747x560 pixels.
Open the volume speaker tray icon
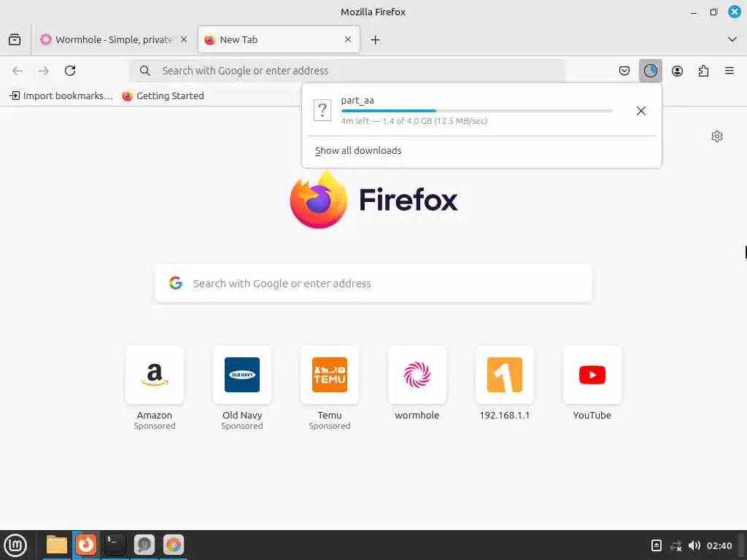(x=694, y=545)
